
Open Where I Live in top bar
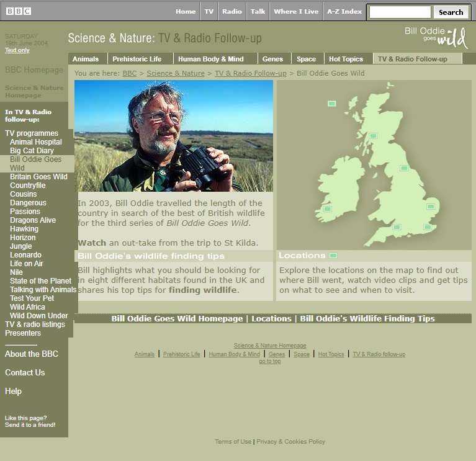point(296,12)
